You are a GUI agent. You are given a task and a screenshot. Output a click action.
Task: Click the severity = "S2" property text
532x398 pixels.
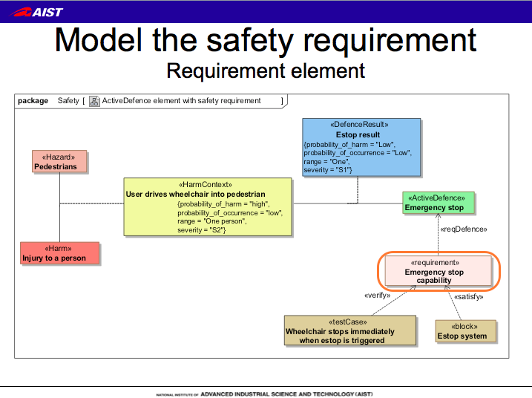[201, 230]
